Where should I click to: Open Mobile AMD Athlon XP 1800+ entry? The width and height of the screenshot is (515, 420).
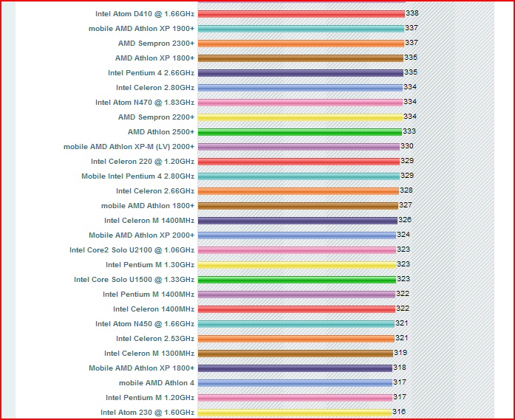click(x=142, y=368)
